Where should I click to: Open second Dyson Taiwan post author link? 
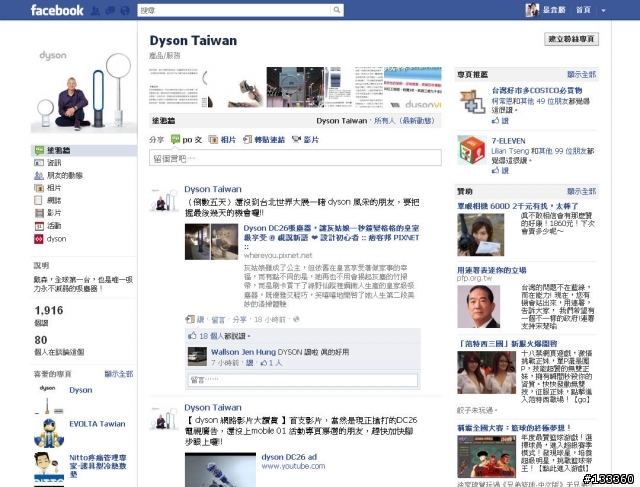pos(213,407)
